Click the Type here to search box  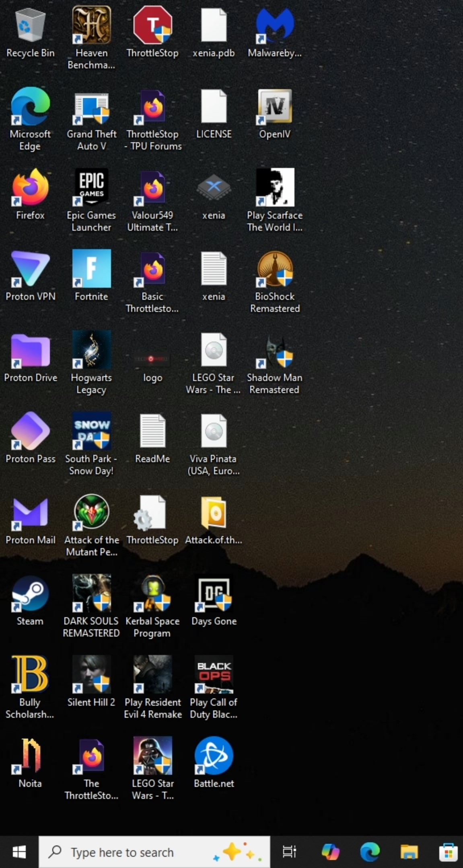154,852
